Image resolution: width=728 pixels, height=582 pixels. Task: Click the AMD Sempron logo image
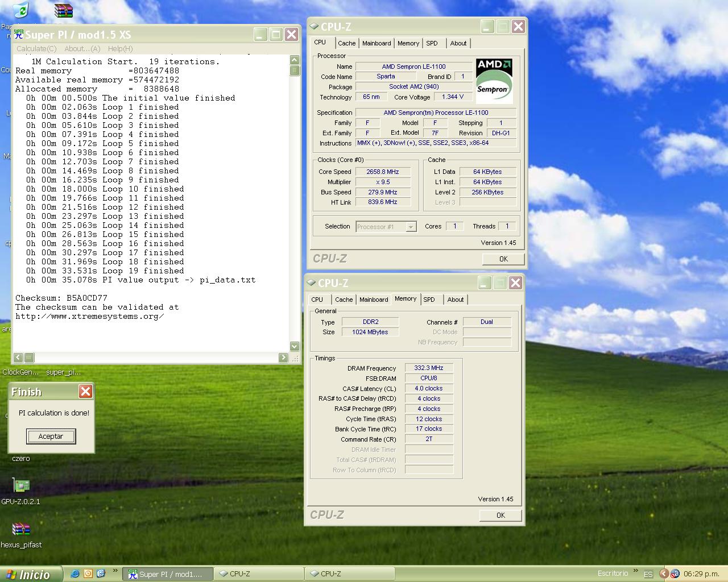(x=494, y=81)
